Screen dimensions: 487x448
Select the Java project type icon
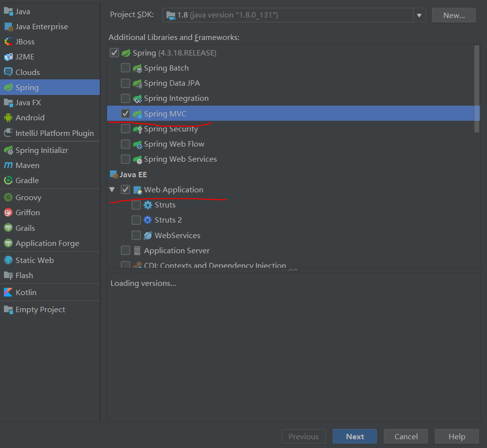(8, 12)
